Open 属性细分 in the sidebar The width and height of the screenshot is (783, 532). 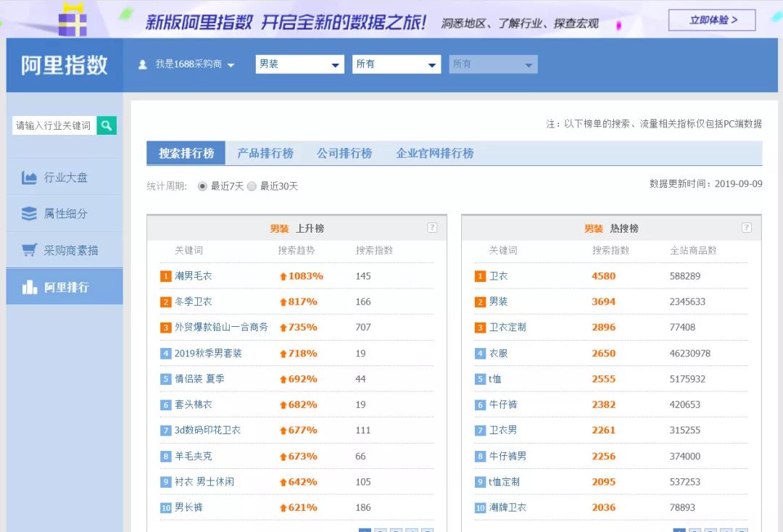click(65, 214)
